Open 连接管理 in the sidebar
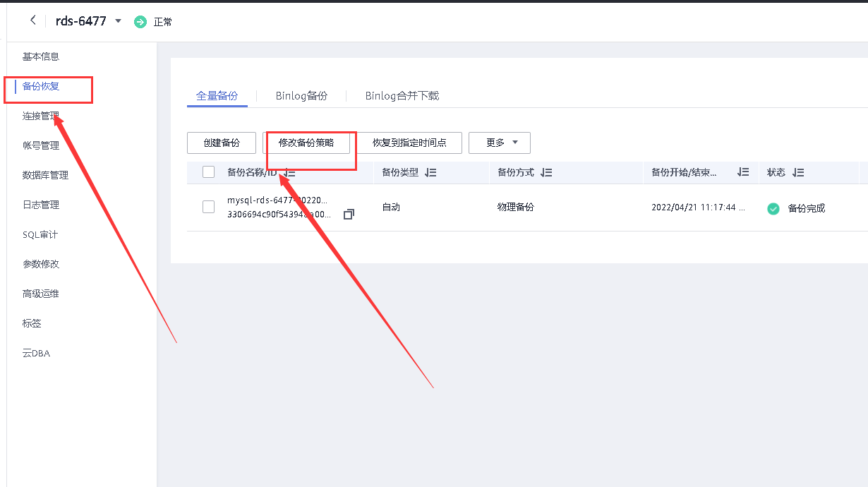 coord(41,116)
